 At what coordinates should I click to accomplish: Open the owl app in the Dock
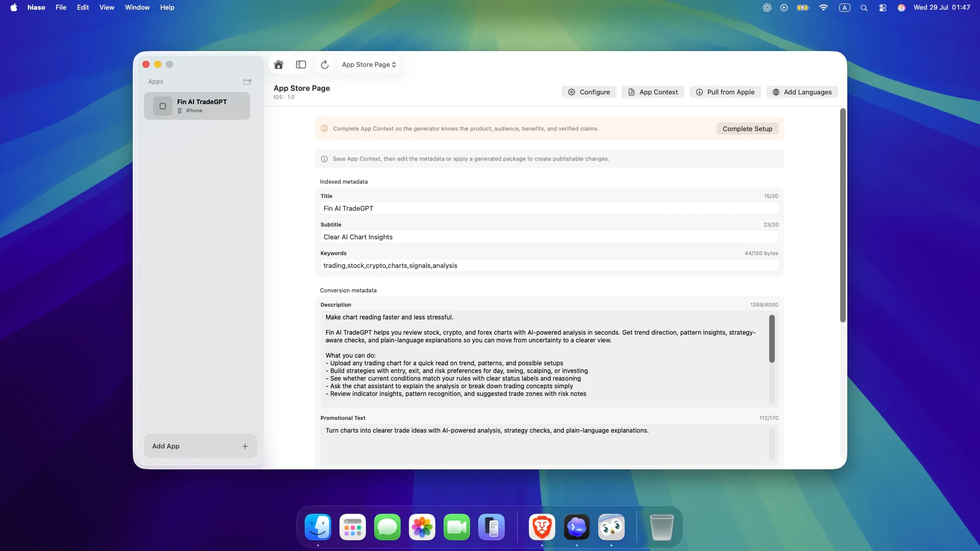(x=611, y=527)
